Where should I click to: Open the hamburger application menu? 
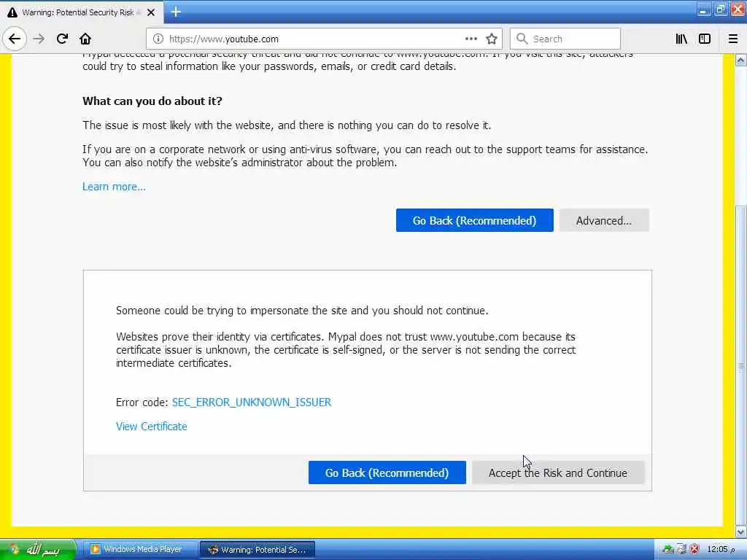[x=732, y=39]
